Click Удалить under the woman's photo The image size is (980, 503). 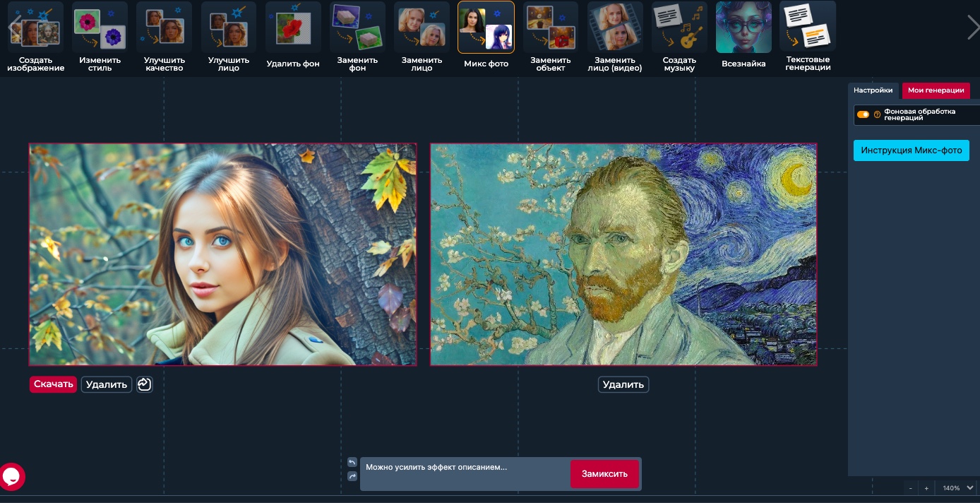point(107,384)
